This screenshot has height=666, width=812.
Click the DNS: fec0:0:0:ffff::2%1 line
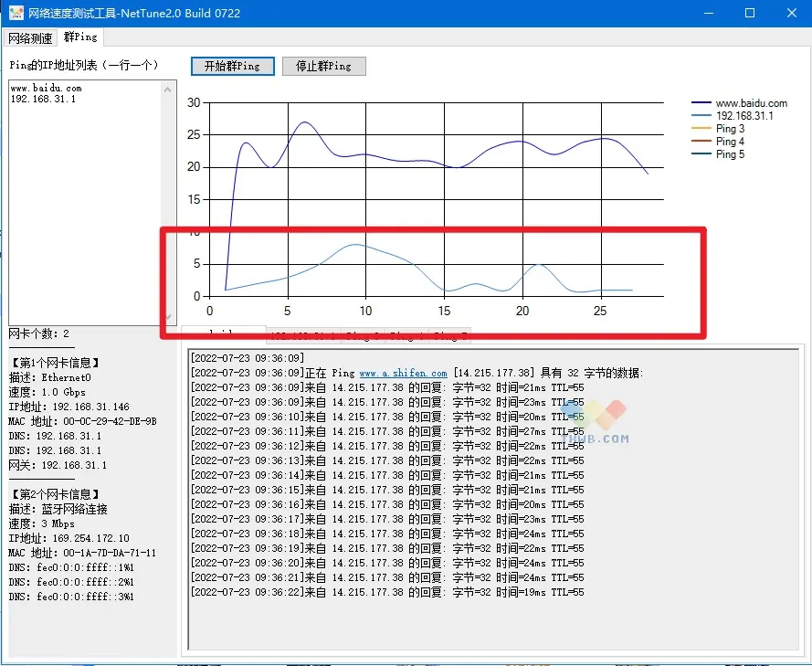tap(71, 582)
